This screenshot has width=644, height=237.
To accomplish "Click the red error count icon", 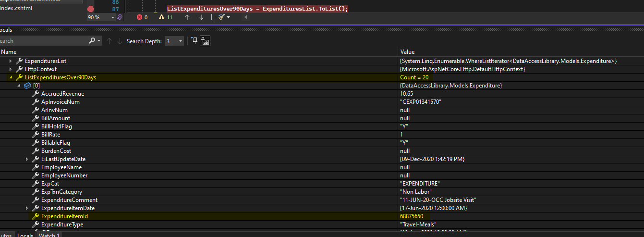I will pos(140,17).
